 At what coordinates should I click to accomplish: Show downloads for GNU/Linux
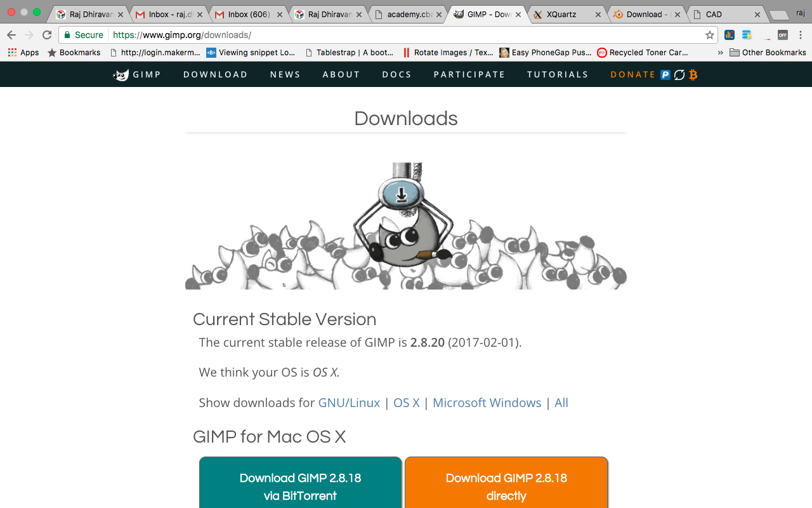(x=349, y=403)
